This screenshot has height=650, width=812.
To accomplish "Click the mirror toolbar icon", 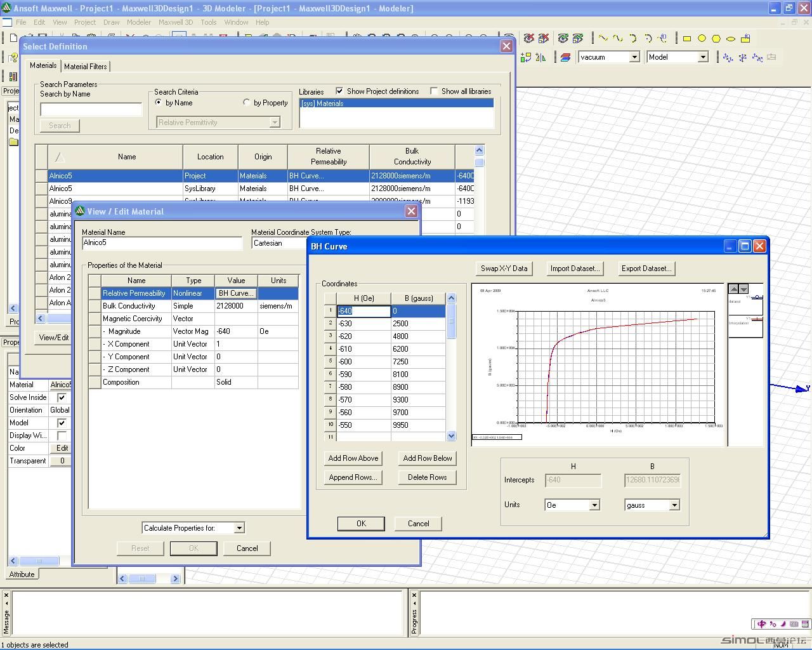I will (x=540, y=57).
